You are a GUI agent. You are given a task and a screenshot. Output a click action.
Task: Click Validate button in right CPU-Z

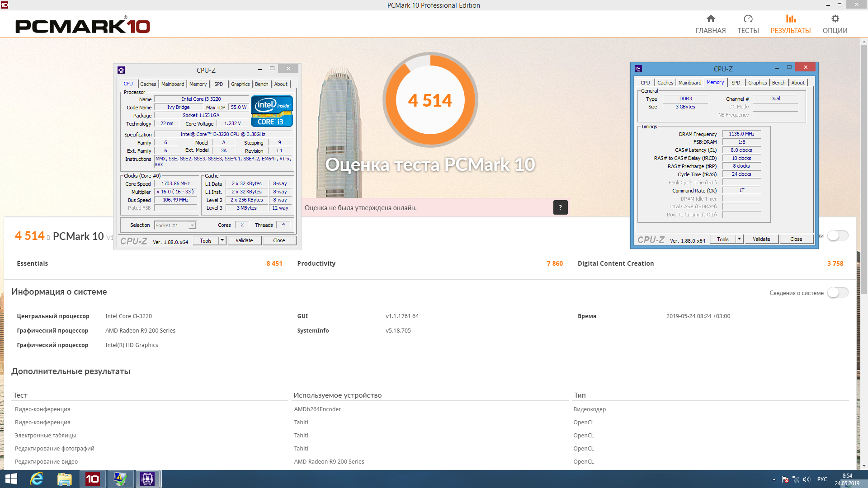[761, 239]
